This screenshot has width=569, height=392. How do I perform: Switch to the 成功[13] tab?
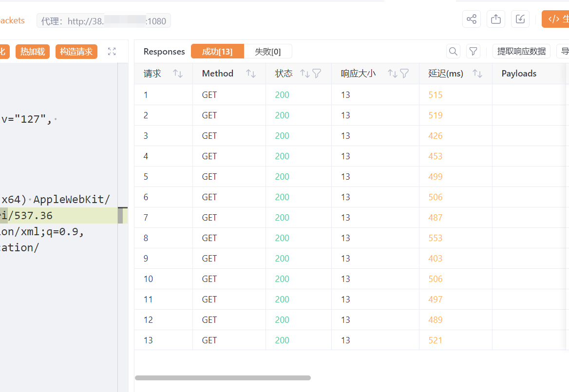(x=217, y=52)
